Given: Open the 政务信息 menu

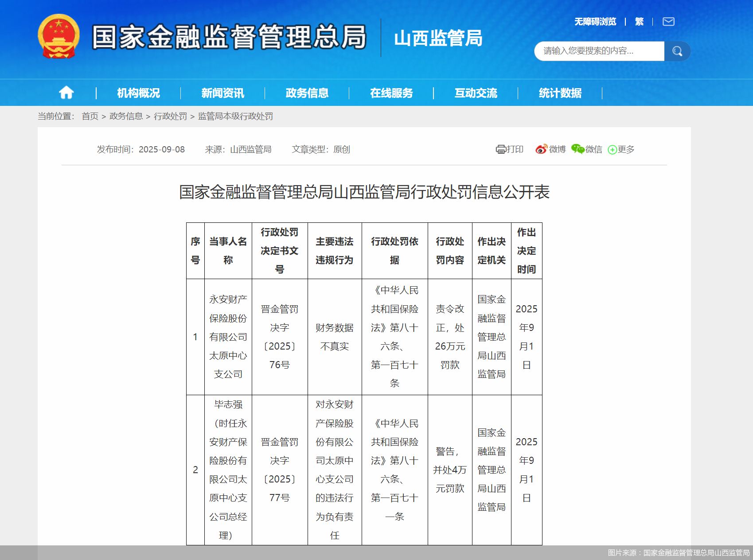Looking at the screenshot, I should 307,93.
